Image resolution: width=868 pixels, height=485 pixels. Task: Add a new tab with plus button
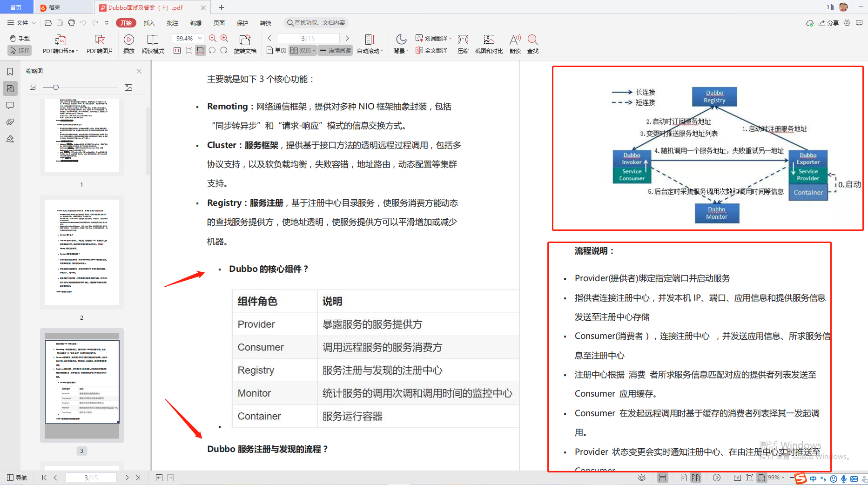[222, 7]
